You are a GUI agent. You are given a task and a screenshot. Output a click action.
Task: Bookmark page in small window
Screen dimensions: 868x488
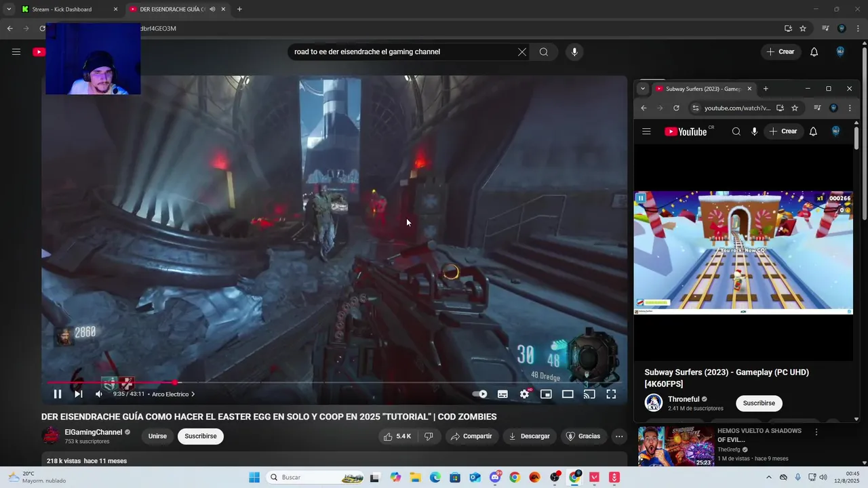click(795, 108)
